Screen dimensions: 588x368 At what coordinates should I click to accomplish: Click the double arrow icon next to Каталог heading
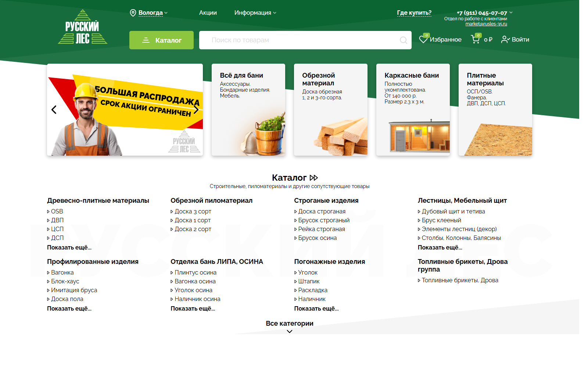(313, 178)
